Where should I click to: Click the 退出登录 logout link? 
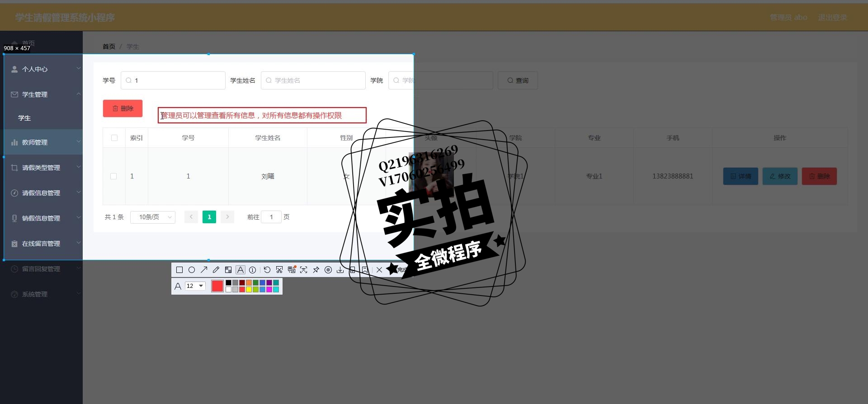coord(832,18)
